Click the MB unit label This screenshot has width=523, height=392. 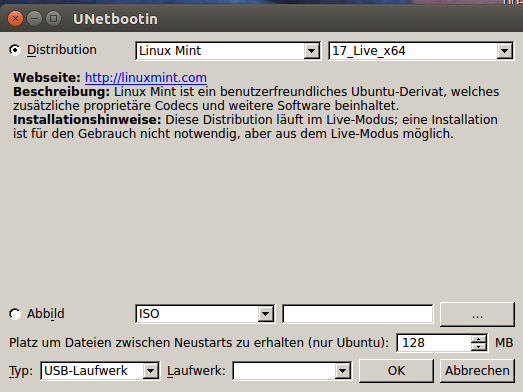tap(504, 343)
